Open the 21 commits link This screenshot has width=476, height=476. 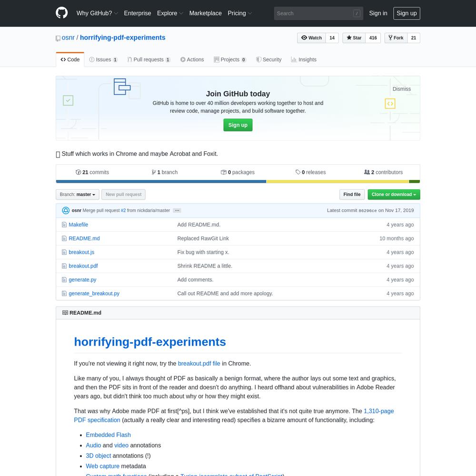click(x=92, y=172)
